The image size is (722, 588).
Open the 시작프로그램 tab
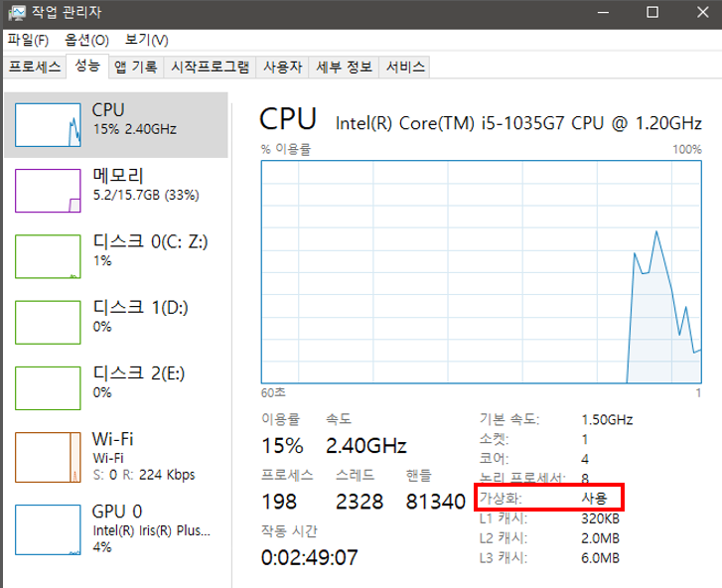pos(210,68)
